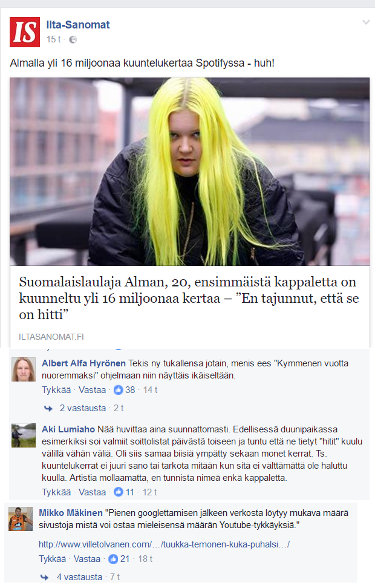
Task: Expand the 2 vastausta replies
Action: click(83, 408)
